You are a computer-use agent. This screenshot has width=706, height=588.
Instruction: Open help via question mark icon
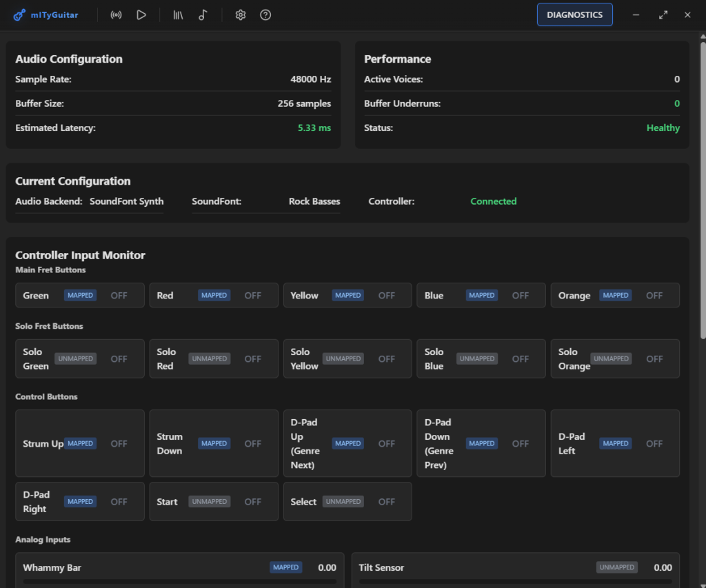click(265, 15)
